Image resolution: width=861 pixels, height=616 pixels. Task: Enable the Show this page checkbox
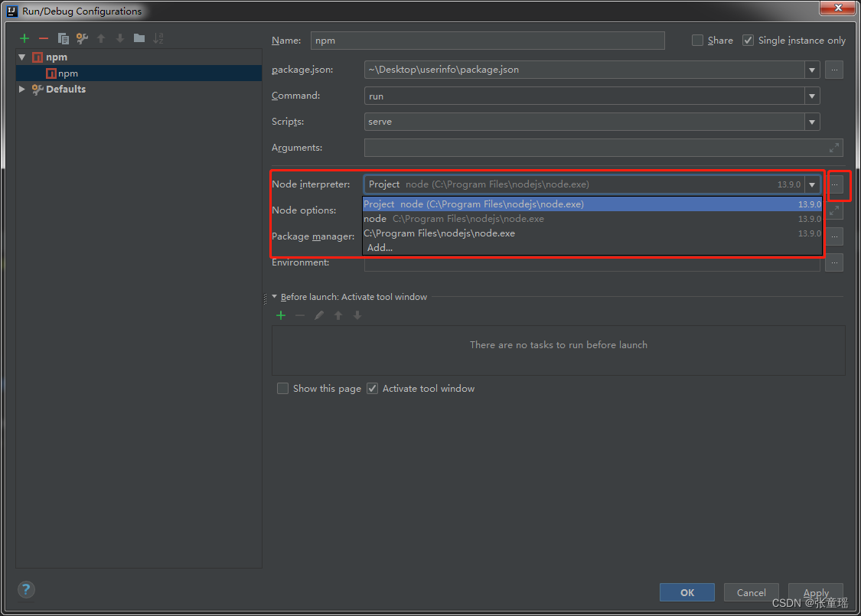tap(283, 389)
